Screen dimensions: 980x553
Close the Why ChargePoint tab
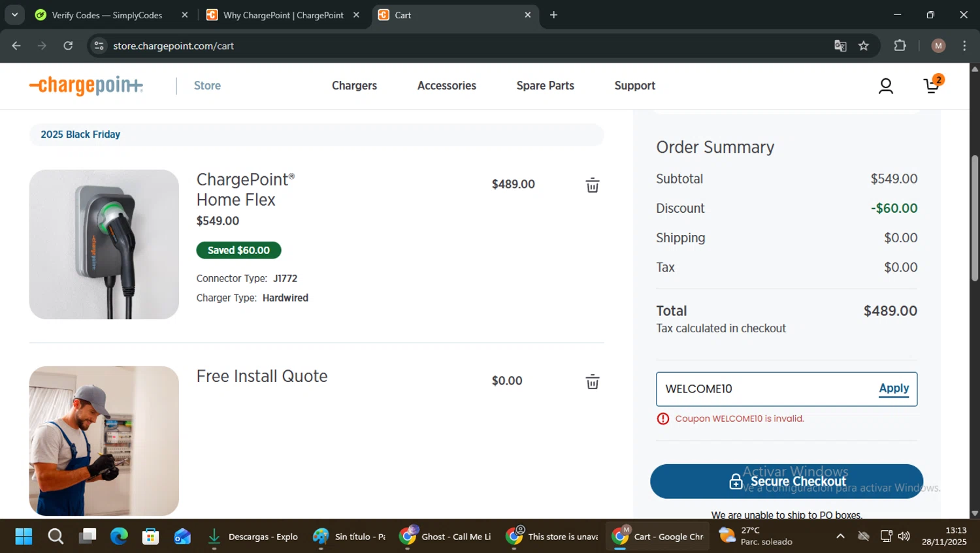pos(356,15)
